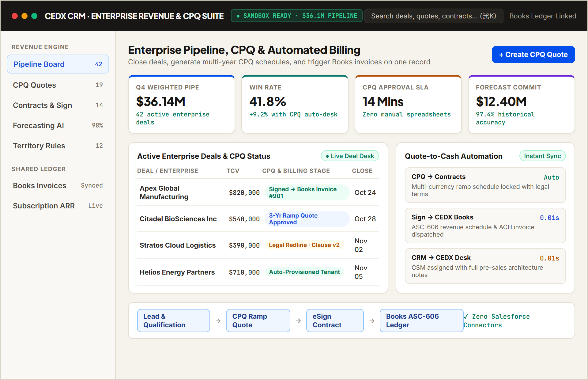
Task: Open the Forecast Commit $12.40M card
Action: [x=522, y=104]
